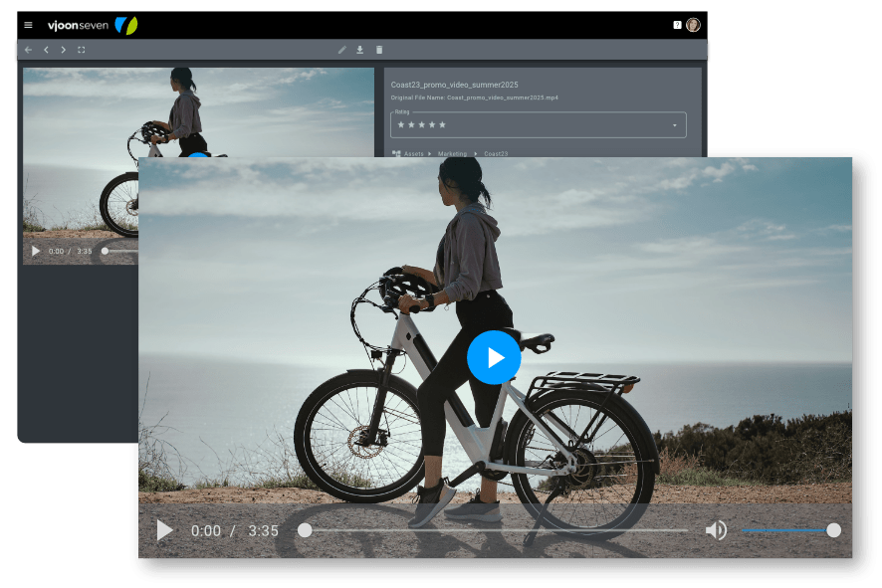Move the video progress slider handle
This screenshot has height=588, width=882.
(305, 531)
